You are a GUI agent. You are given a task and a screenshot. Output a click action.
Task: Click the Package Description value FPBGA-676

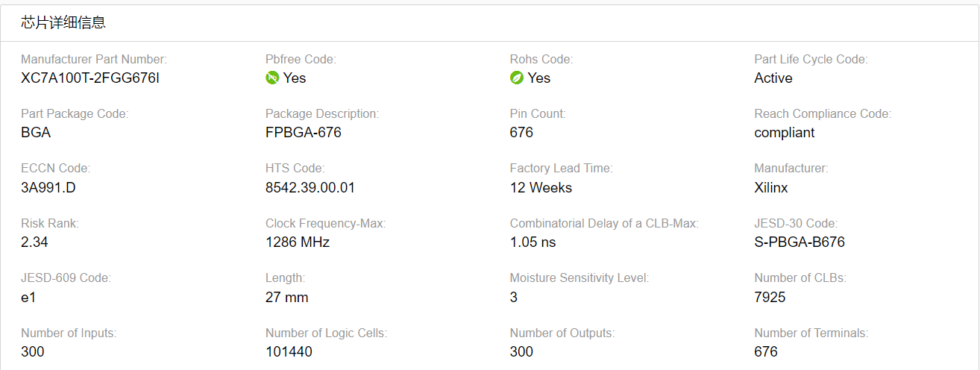click(x=304, y=133)
